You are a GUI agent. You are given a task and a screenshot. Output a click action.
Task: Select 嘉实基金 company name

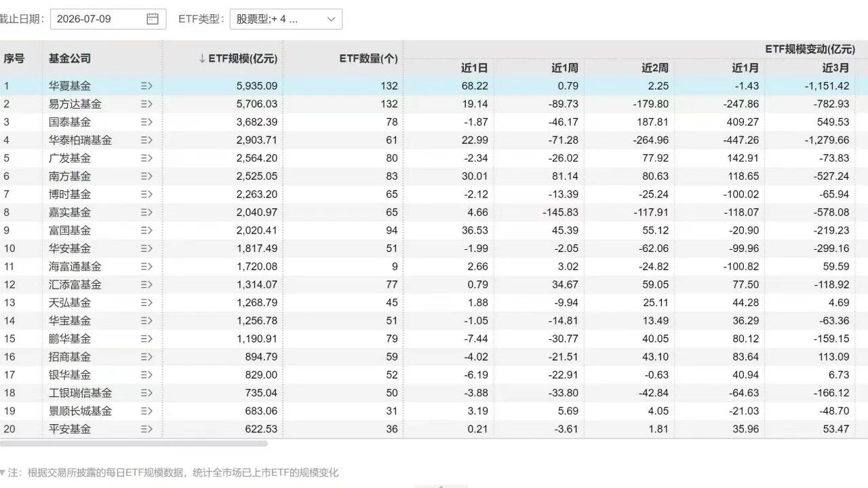[x=69, y=212]
